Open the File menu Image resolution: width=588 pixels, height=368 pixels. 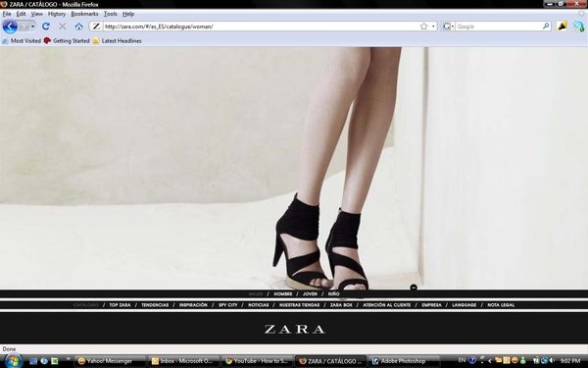(7, 14)
